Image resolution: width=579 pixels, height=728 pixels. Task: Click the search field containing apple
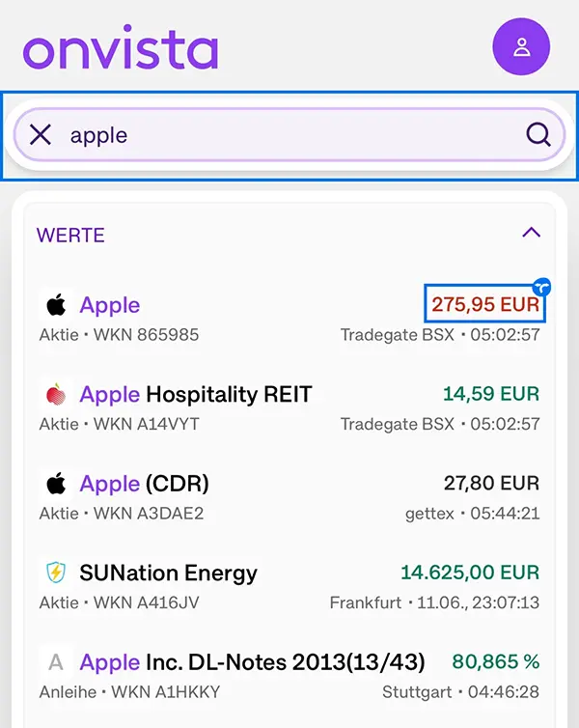pos(289,135)
